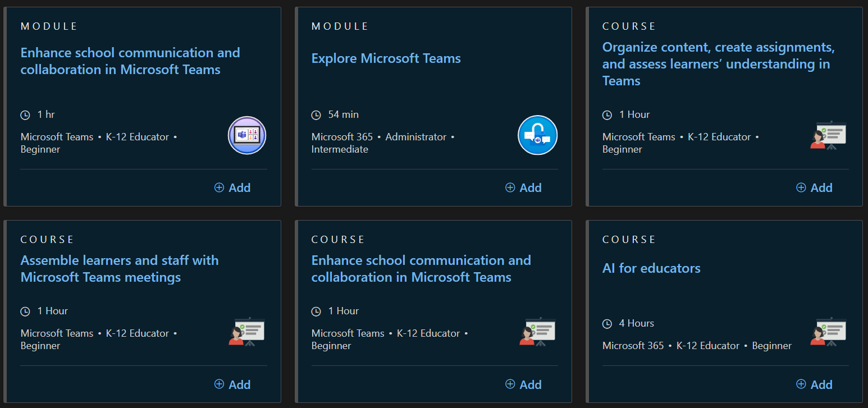Screen dimensions: 868x408
Task: Click the Beginner level tag on AI for educators
Action: [x=772, y=346]
